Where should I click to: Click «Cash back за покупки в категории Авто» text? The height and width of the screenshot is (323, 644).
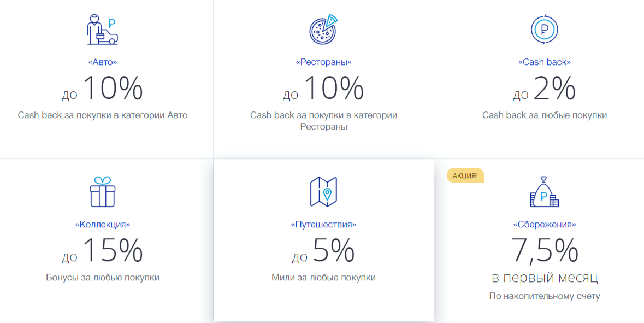click(x=103, y=115)
